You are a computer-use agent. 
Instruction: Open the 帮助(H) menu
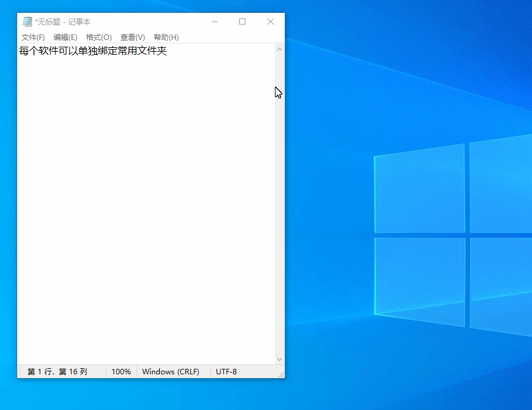tap(166, 37)
